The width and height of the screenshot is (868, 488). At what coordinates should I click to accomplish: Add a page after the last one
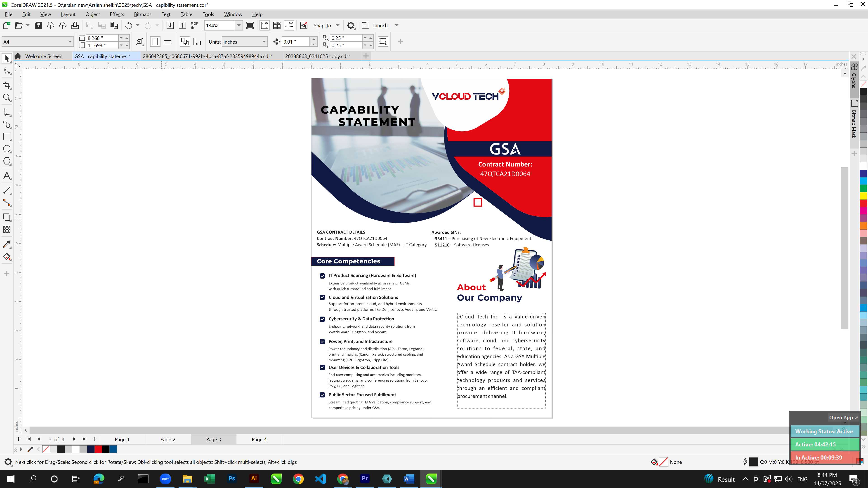[x=95, y=439]
